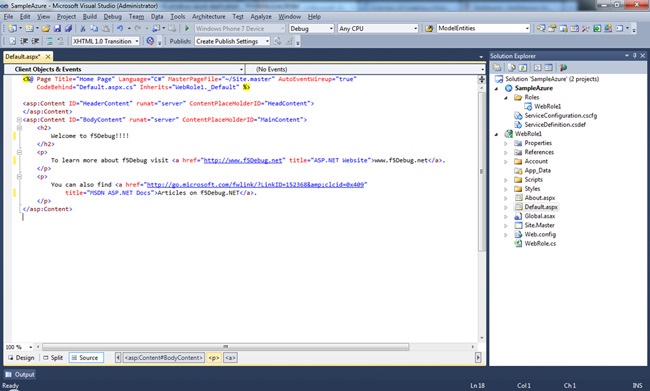The image size is (650, 391).
Task: Open the Debug configuration dropdown
Action: [x=331, y=29]
